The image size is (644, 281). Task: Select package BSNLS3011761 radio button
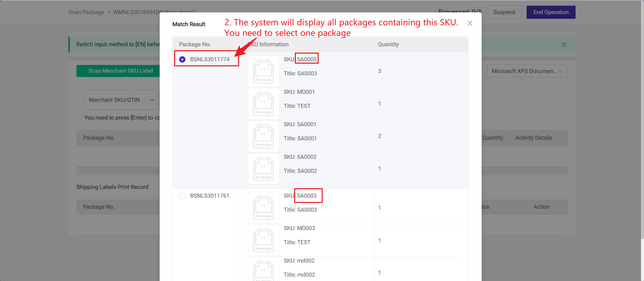tap(182, 196)
